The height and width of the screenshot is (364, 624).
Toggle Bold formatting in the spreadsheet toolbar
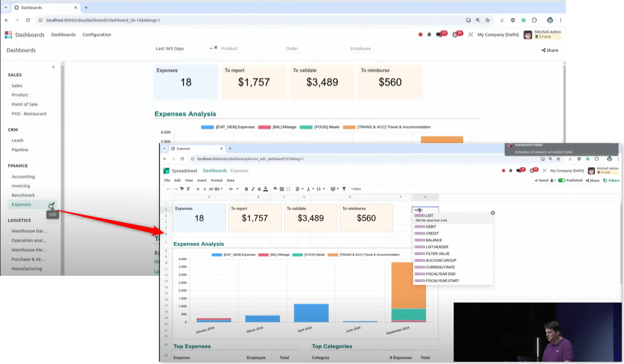point(246,189)
